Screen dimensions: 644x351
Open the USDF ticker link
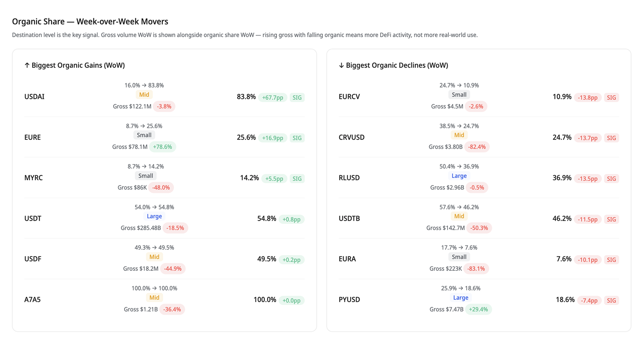point(33,259)
